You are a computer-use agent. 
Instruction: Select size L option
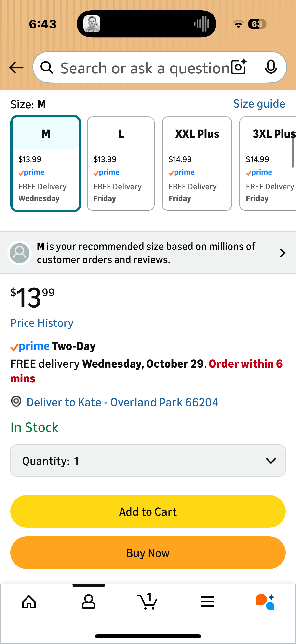click(x=121, y=164)
